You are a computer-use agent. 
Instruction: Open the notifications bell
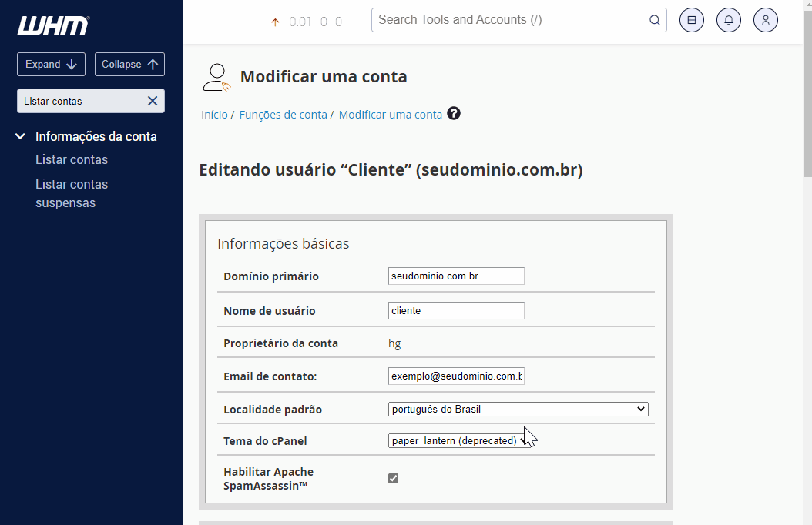(x=728, y=20)
